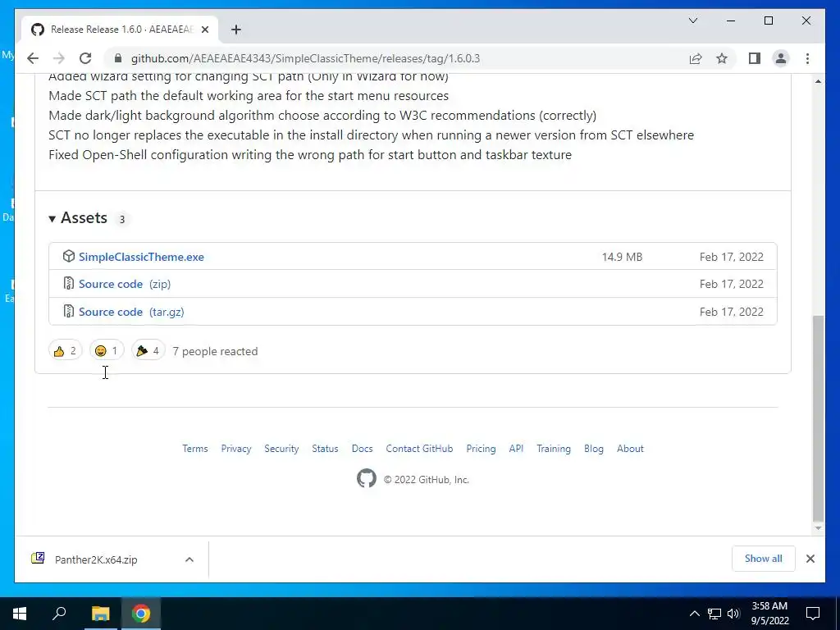View site info via the padlock icon
The height and width of the screenshot is (630, 840).
click(118, 58)
